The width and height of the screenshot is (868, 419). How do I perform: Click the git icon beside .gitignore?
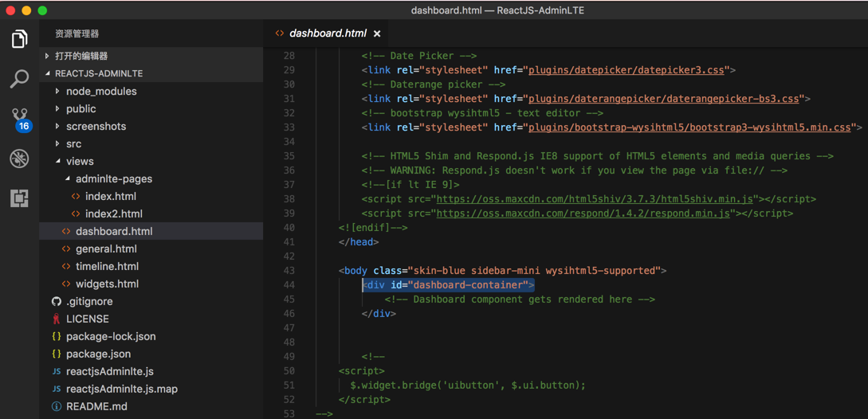pyautogui.click(x=57, y=302)
